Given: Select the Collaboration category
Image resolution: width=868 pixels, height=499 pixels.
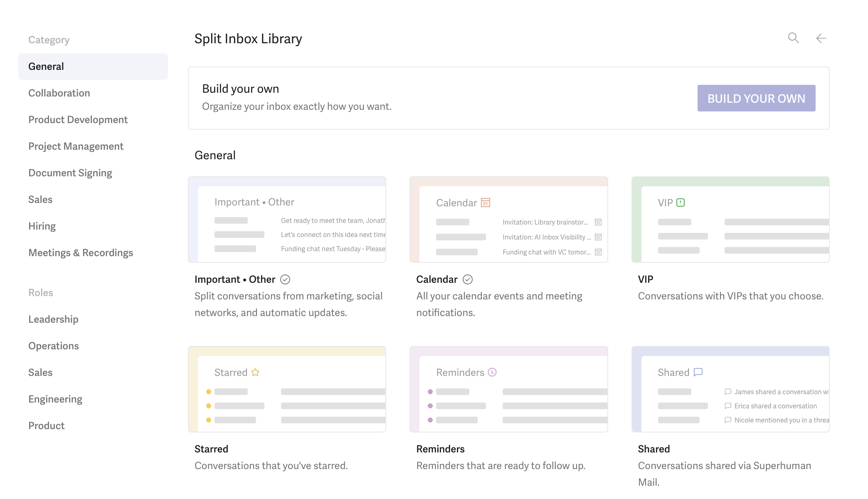Looking at the screenshot, I should [59, 93].
